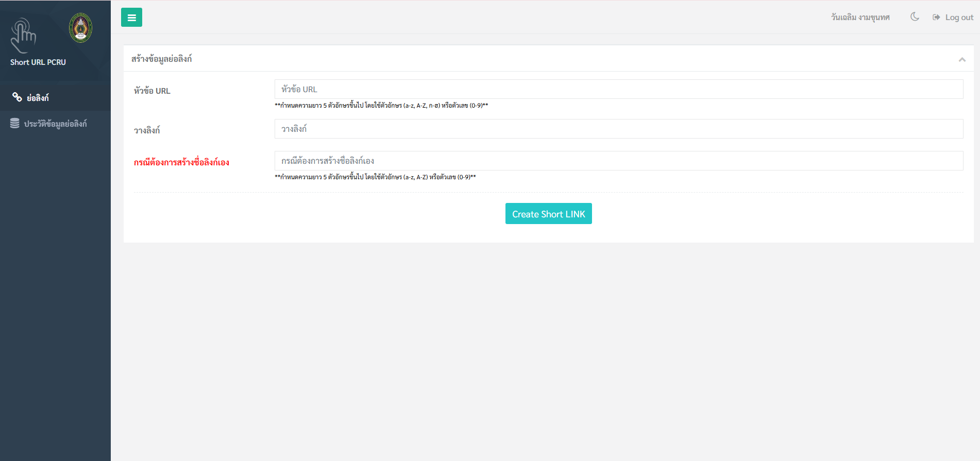Open the ย่อลิงก์ menu item
The height and width of the screenshot is (461, 980).
point(38,98)
